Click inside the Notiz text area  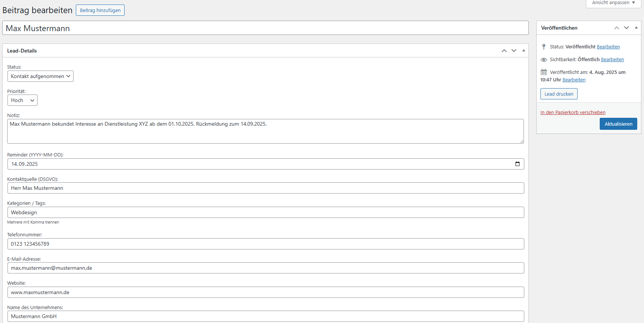[x=265, y=131]
